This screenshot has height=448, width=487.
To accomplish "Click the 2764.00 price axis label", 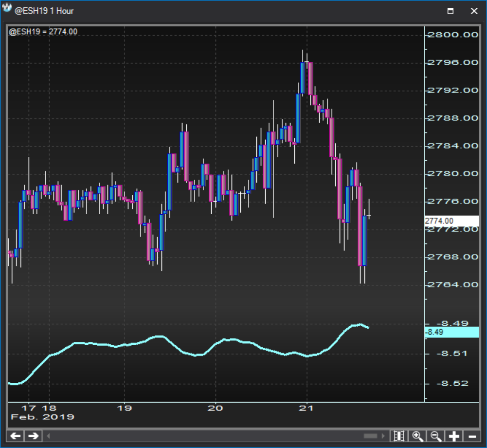I will tap(453, 284).
